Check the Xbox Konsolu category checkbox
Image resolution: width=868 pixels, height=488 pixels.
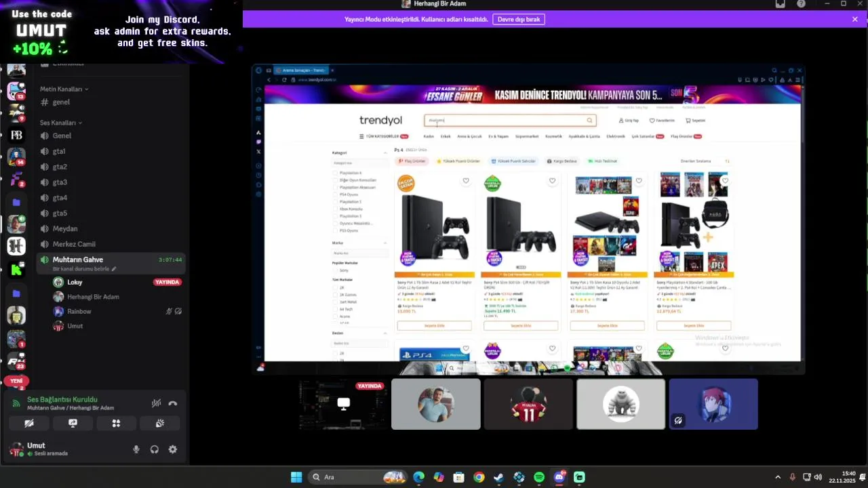point(335,209)
